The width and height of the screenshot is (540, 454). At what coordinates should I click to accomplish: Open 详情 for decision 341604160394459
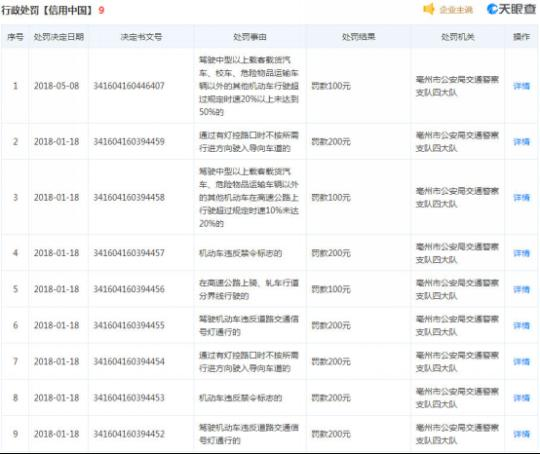521,142
